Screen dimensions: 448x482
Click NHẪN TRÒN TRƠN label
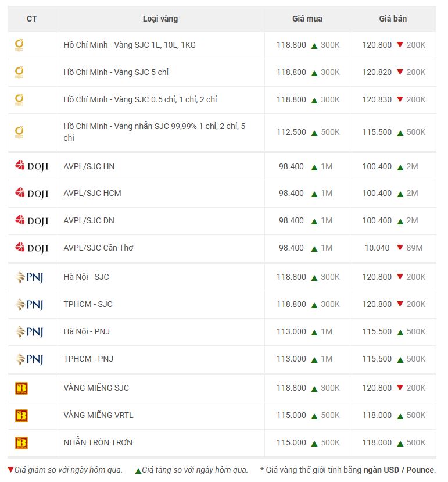click(98, 442)
